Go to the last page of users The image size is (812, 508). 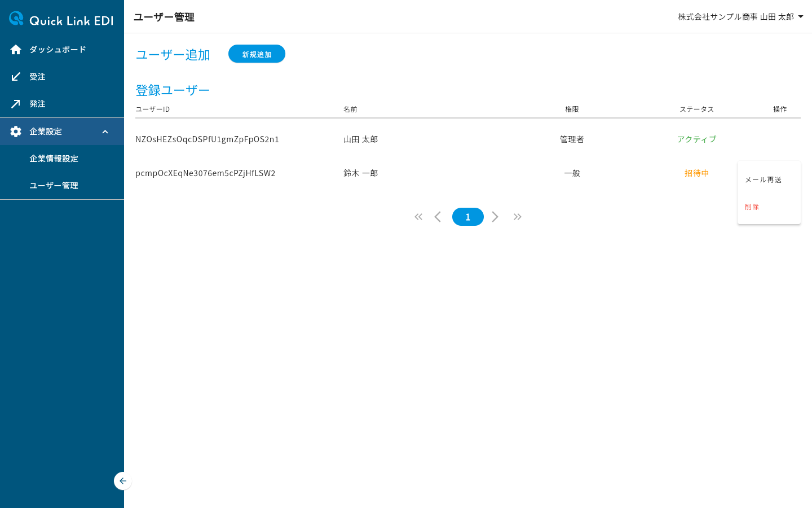(518, 217)
